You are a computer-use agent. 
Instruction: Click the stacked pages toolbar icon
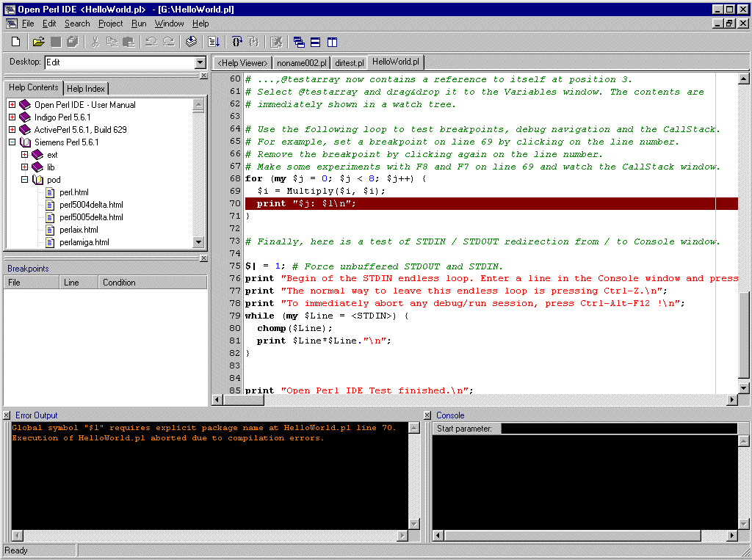point(191,42)
